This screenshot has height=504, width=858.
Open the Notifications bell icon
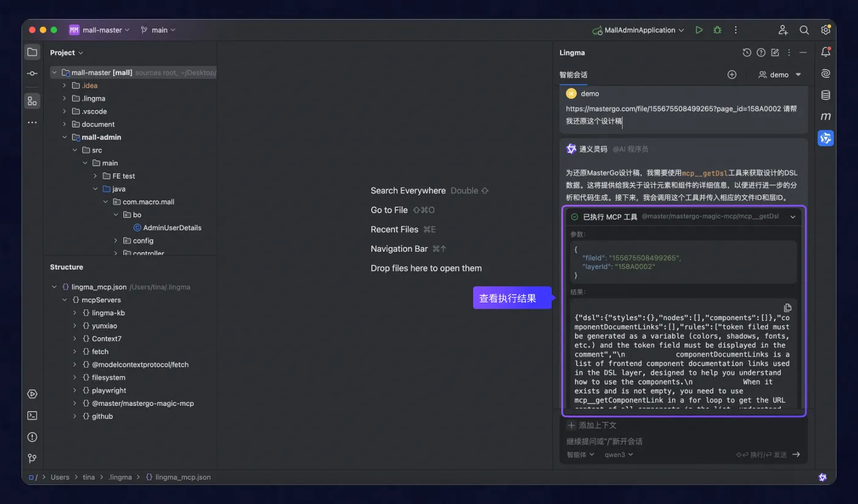click(826, 52)
